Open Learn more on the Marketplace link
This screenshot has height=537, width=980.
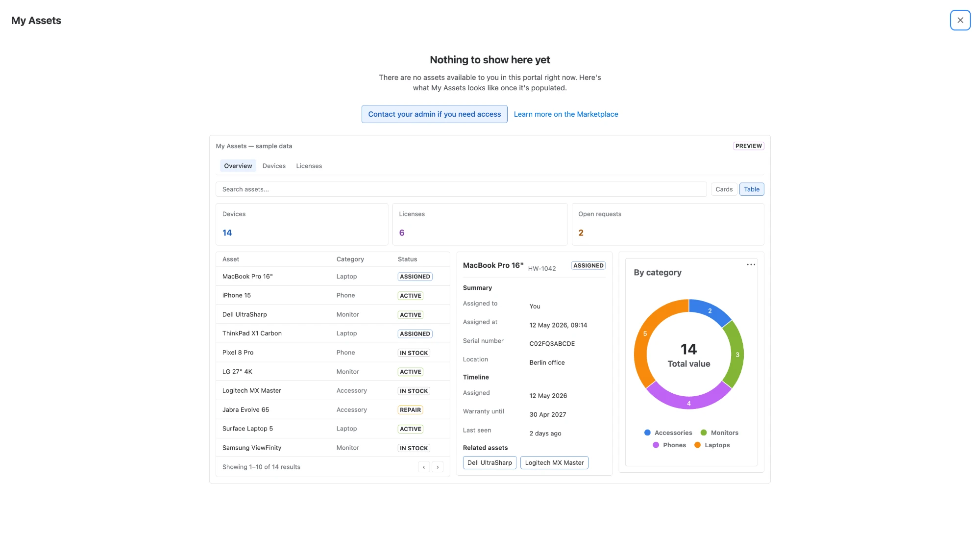565,114
